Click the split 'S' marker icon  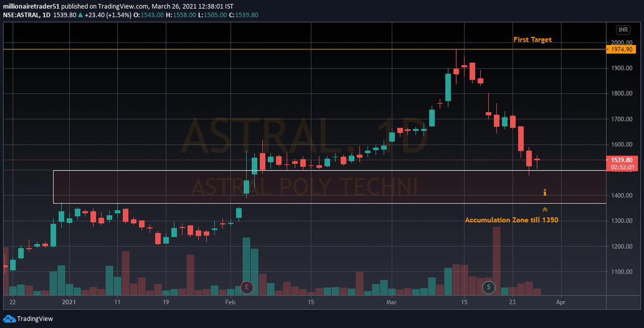[x=488, y=287]
